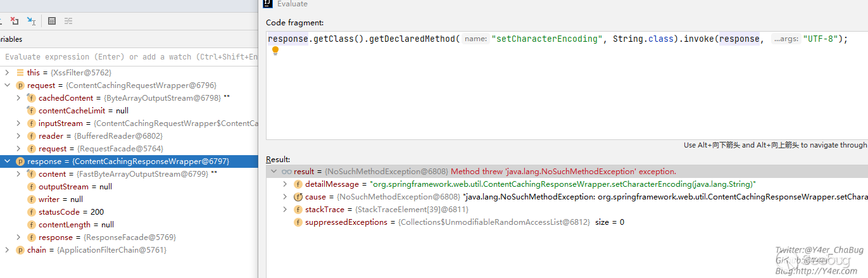Click the object icon beside 'this'
This screenshot has height=278, width=868.
pyautogui.click(x=20, y=73)
